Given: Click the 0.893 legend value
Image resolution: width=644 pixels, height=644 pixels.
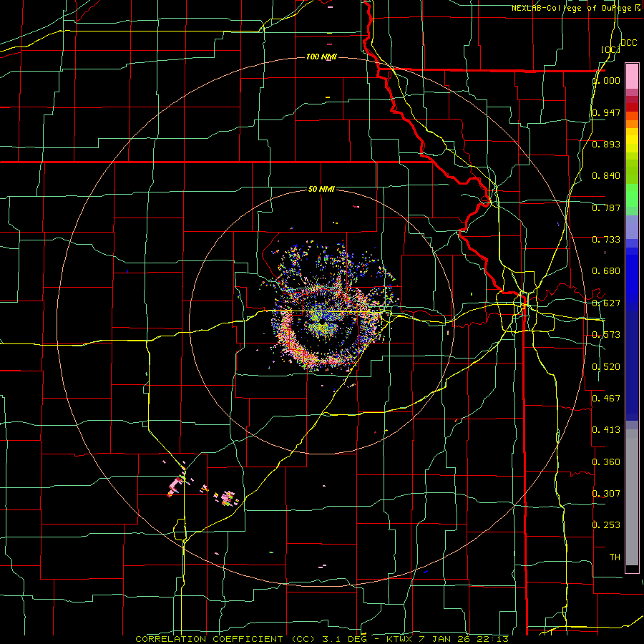Looking at the screenshot, I should pos(606,144).
